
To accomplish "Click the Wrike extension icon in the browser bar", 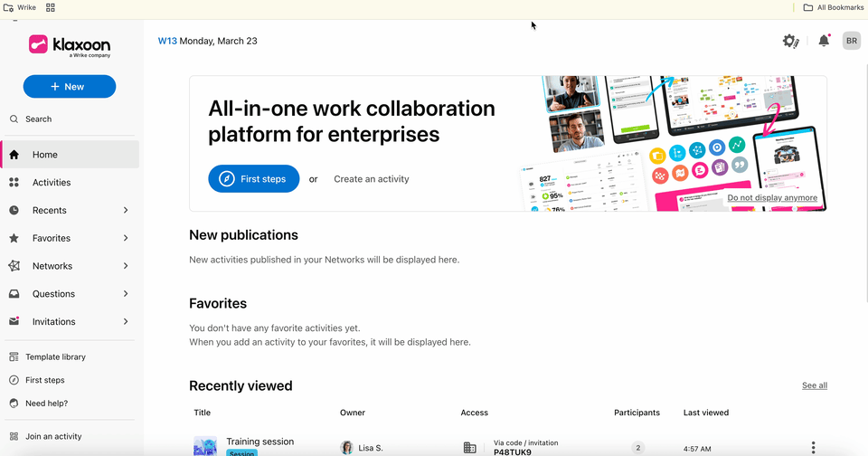I will click(8, 7).
